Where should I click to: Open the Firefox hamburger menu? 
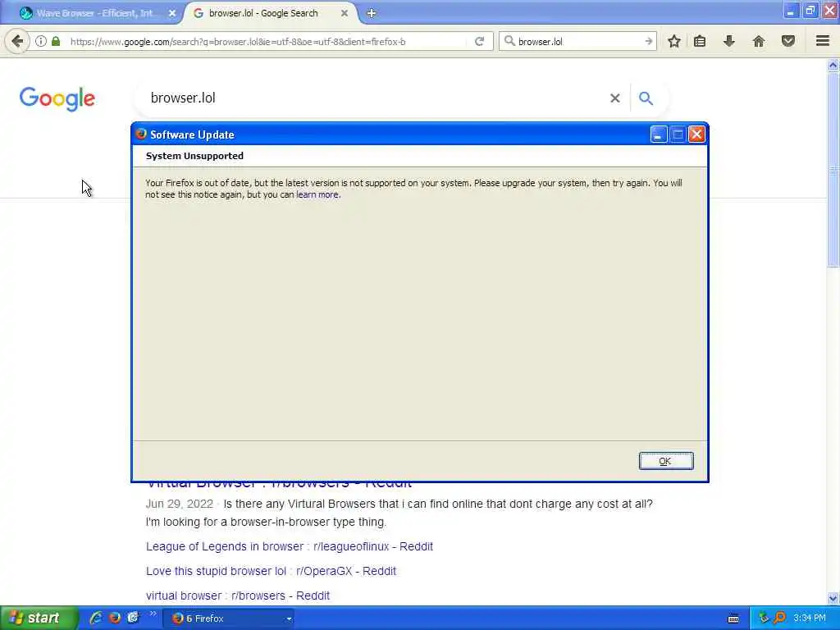(x=822, y=41)
